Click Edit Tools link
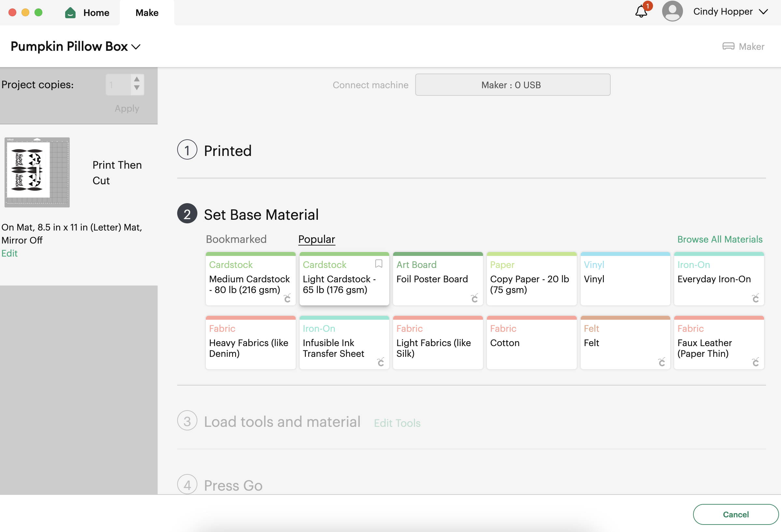 pyautogui.click(x=397, y=423)
